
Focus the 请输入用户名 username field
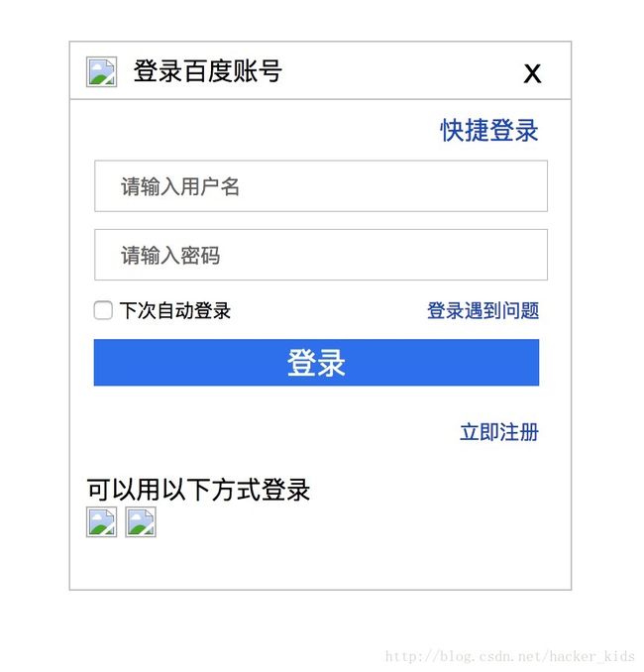coord(321,186)
